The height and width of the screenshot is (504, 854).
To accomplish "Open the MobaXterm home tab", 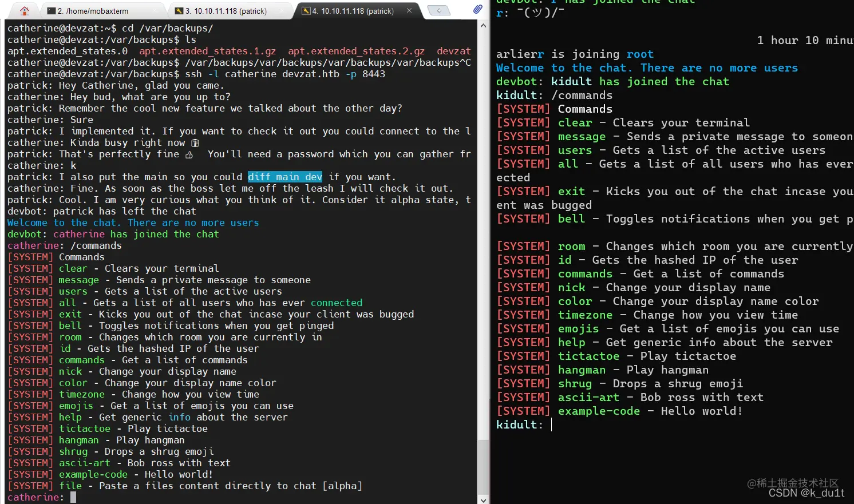I will [24, 10].
